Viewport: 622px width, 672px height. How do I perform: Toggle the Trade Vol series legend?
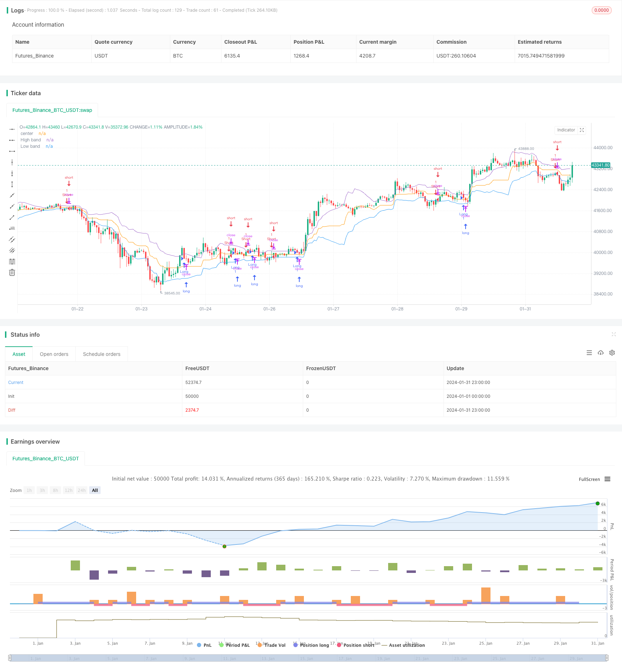tap(272, 645)
